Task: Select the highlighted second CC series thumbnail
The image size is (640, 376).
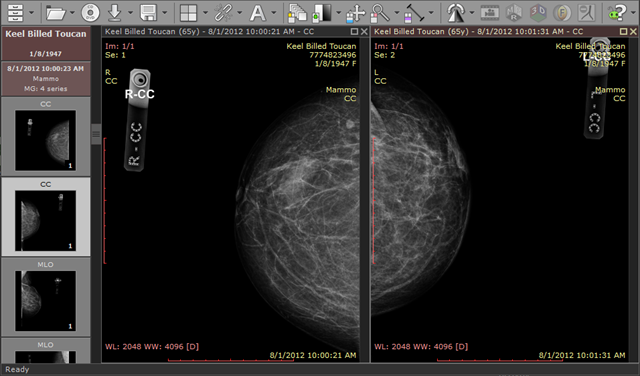Action: coord(45,220)
